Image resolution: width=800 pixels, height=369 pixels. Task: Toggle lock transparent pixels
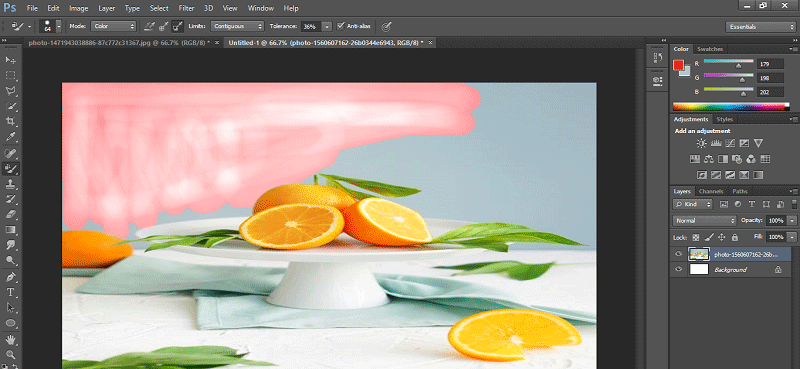point(695,237)
